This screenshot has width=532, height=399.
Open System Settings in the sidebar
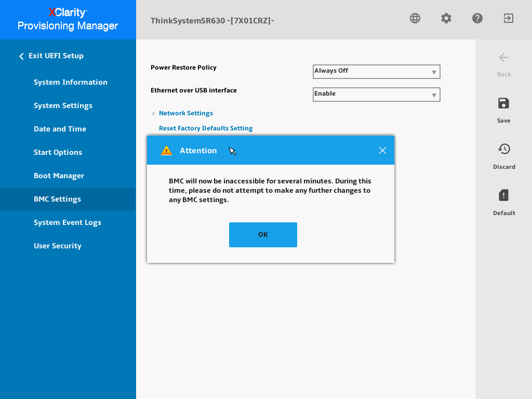(x=63, y=105)
